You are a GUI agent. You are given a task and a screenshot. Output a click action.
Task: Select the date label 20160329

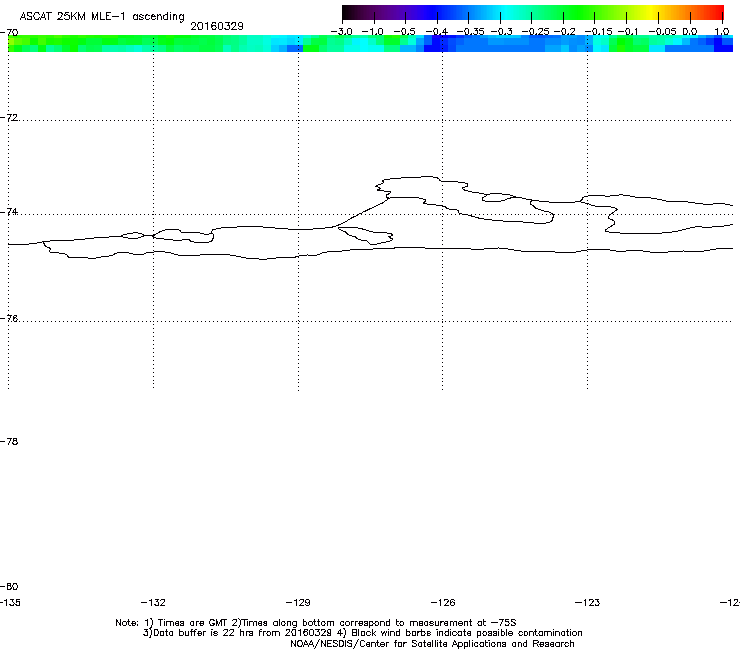[x=217, y=26]
